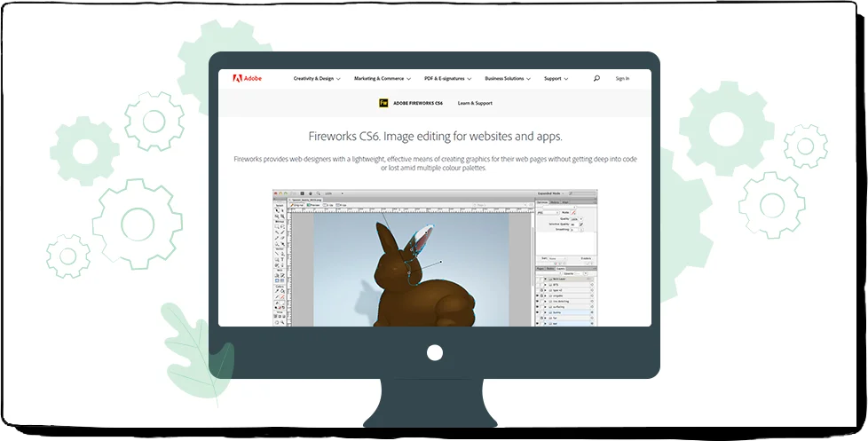Open the Align panel tab
This screenshot has height=441, width=868.
coord(564,202)
